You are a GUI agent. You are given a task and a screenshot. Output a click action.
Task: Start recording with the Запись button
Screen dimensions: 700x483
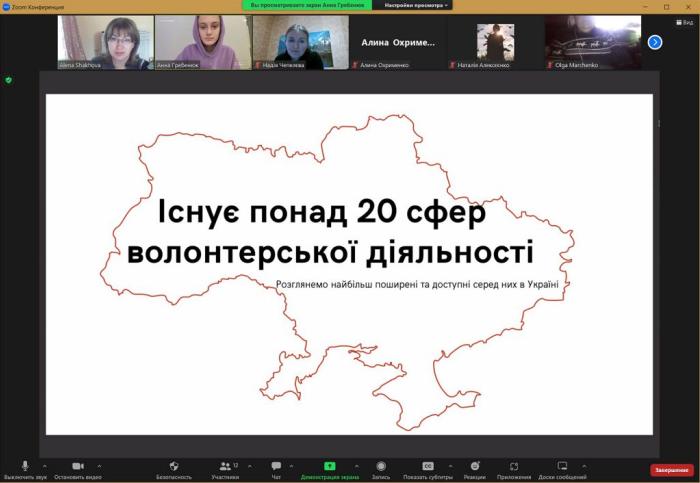coord(381,467)
